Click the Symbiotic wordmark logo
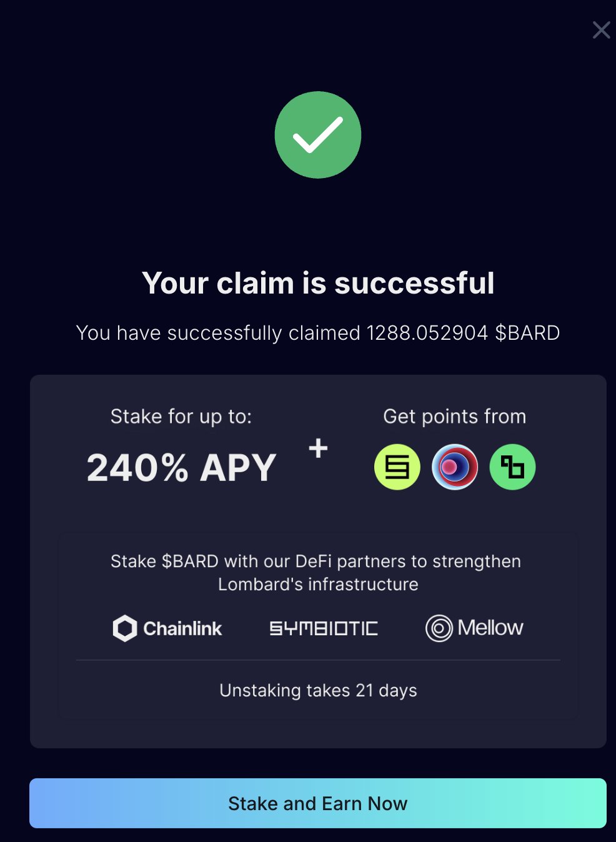 (x=324, y=628)
